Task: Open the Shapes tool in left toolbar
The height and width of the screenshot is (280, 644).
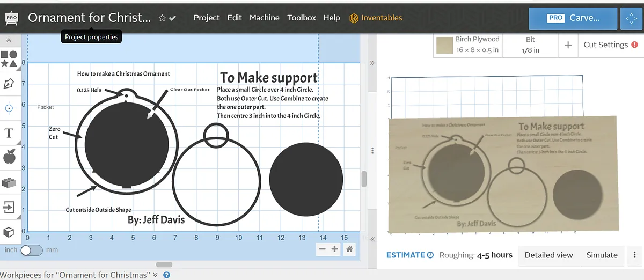Action: point(9,58)
